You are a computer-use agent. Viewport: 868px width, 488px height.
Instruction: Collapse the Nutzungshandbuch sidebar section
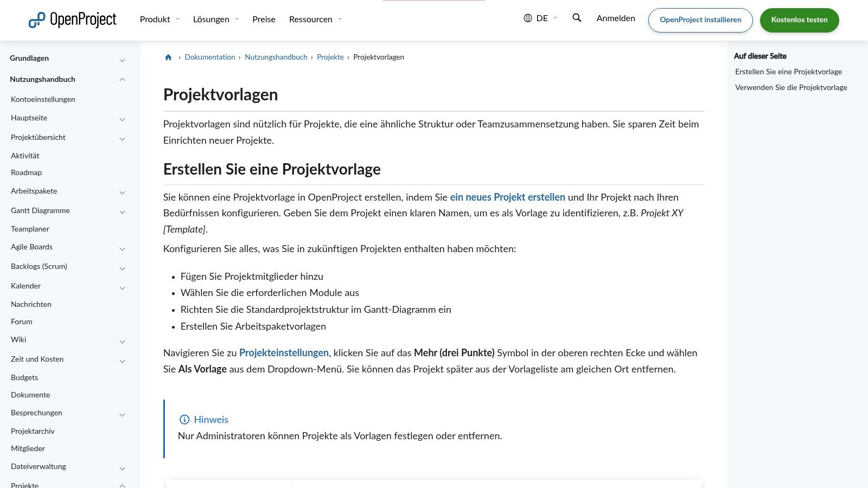point(122,79)
